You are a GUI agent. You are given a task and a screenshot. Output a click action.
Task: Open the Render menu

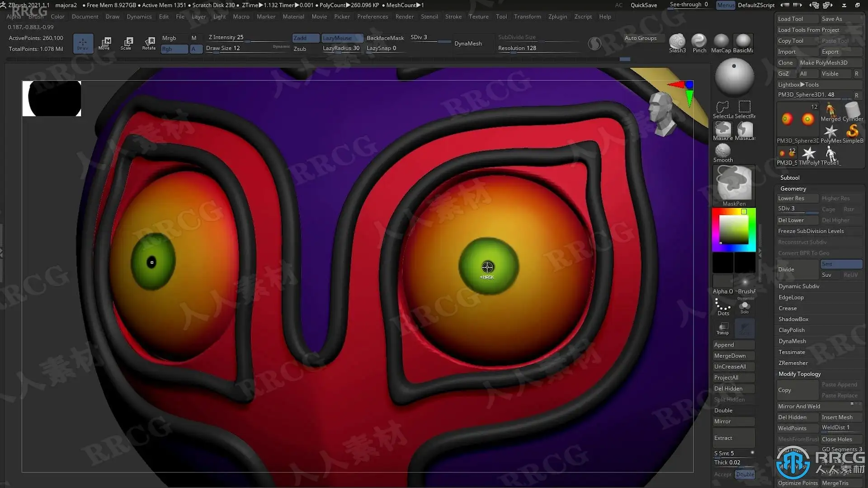point(404,17)
